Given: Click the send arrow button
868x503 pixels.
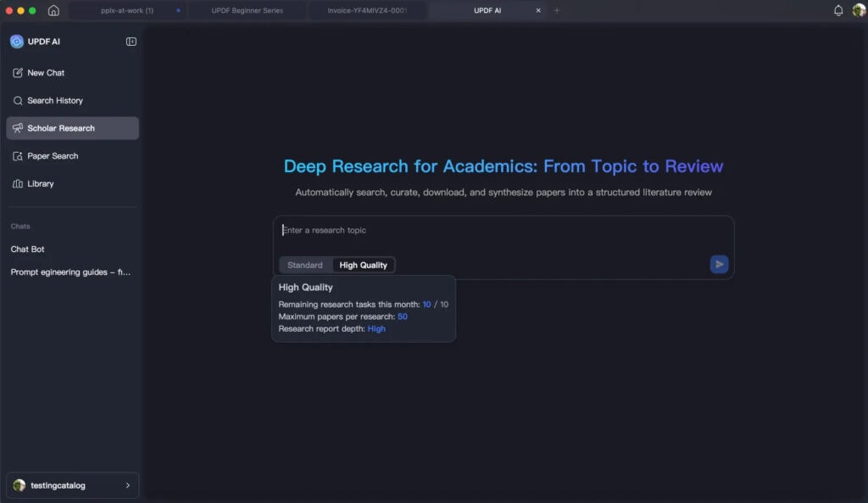Looking at the screenshot, I should click(x=719, y=265).
